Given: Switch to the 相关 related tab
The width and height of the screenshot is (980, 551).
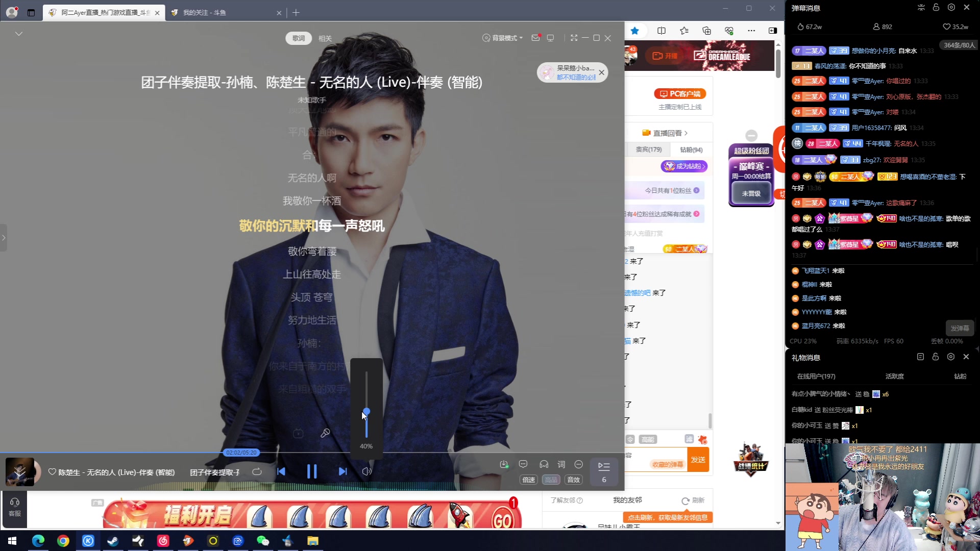Looking at the screenshot, I should pos(325,38).
